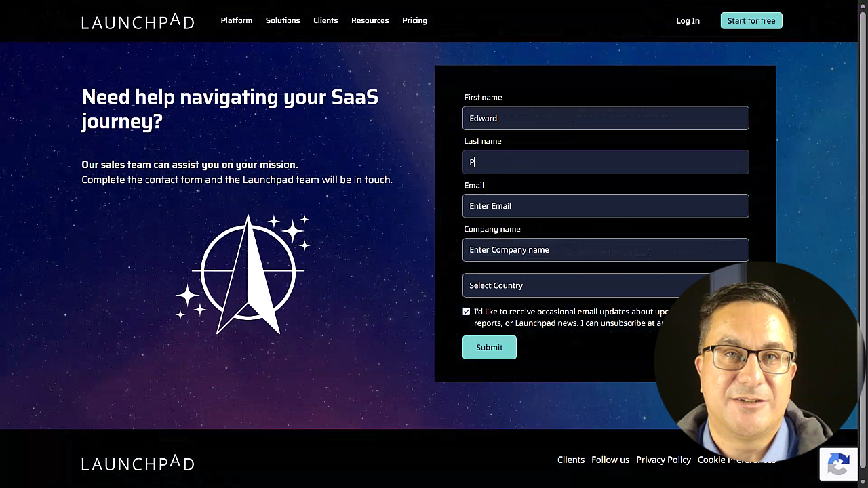
Task: Open the Pricing page
Action: [414, 20]
